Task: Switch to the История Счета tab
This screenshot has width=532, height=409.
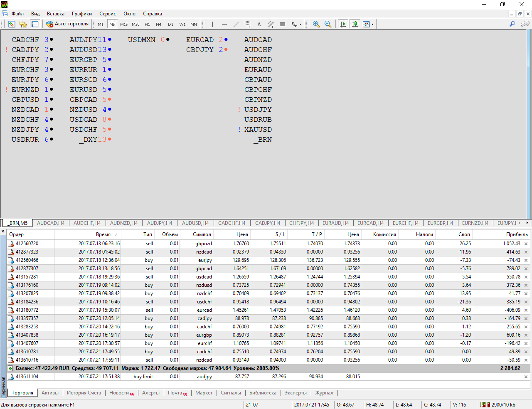Action: point(84,393)
